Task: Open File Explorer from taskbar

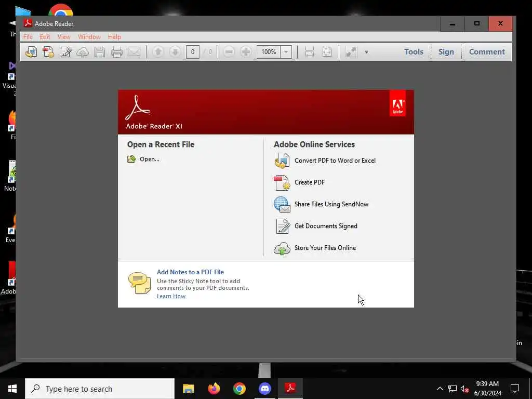Action: pyautogui.click(x=188, y=389)
